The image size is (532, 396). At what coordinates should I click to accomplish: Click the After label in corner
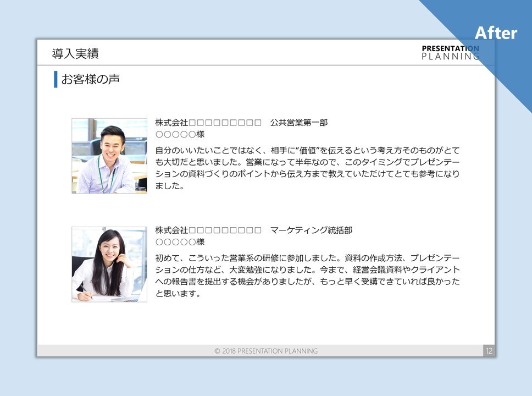(496, 33)
